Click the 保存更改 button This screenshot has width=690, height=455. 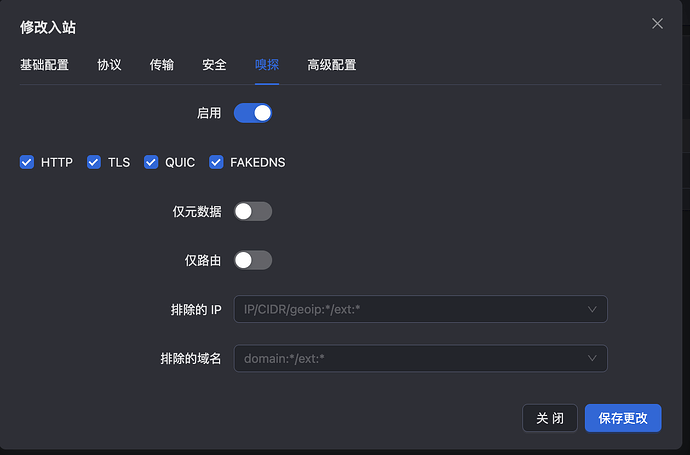[623, 418]
